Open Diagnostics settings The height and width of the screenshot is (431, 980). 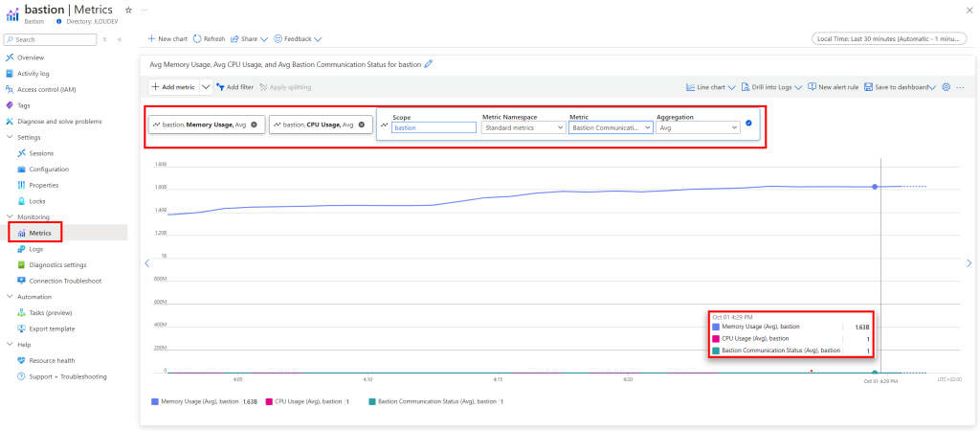pyautogui.click(x=57, y=264)
